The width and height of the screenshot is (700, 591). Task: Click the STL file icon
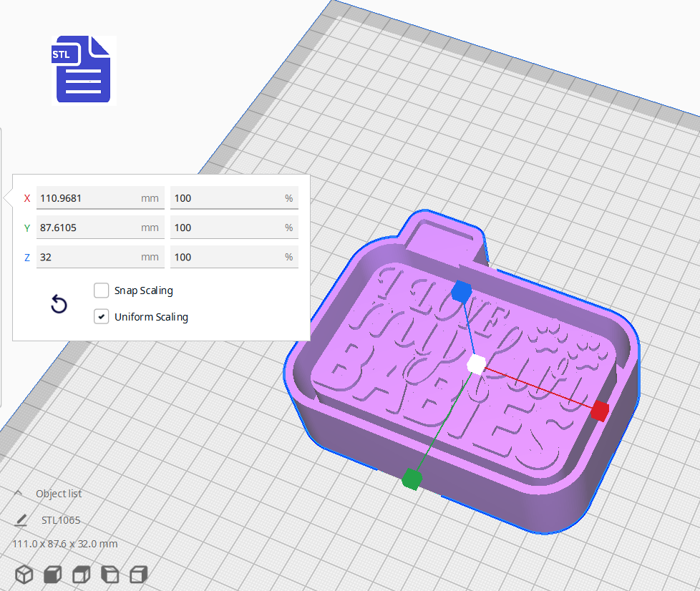83,69
